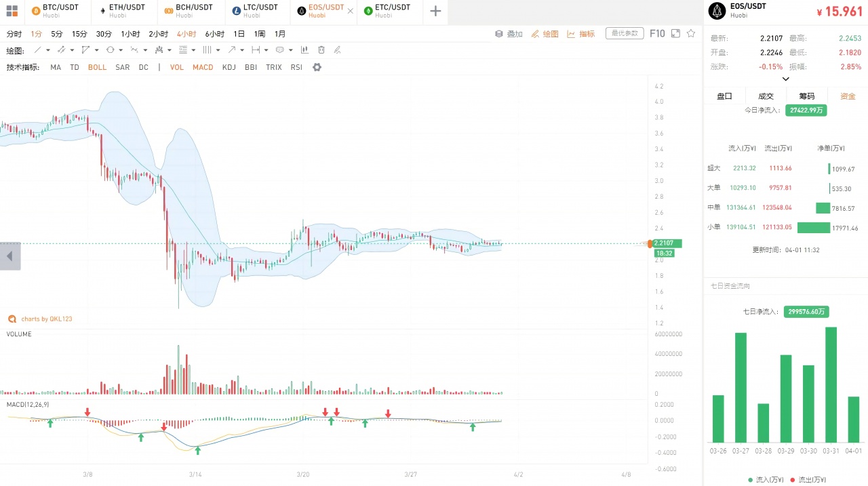This screenshot has width=868, height=486.
Task: Toggle the SAR indicator
Action: (123, 67)
